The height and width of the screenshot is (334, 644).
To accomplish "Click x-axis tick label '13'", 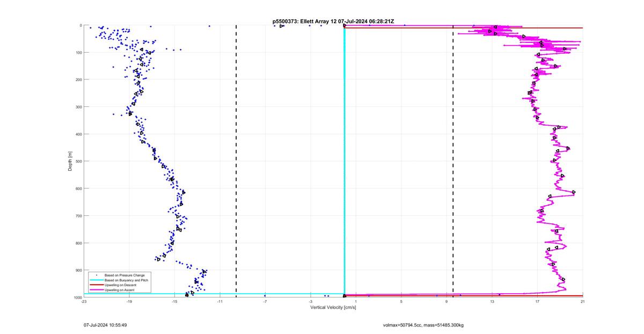I will pyautogui.click(x=492, y=302).
